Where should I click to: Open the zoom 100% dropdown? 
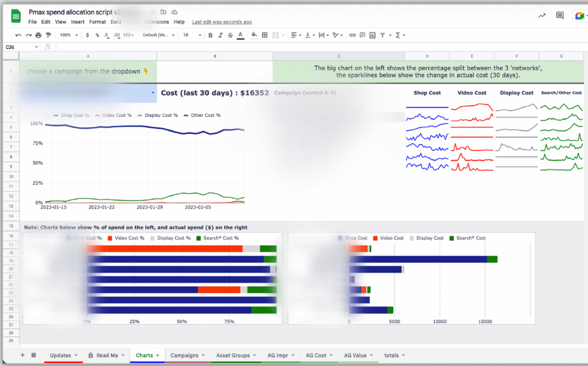pyautogui.click(x=69, y=35)
